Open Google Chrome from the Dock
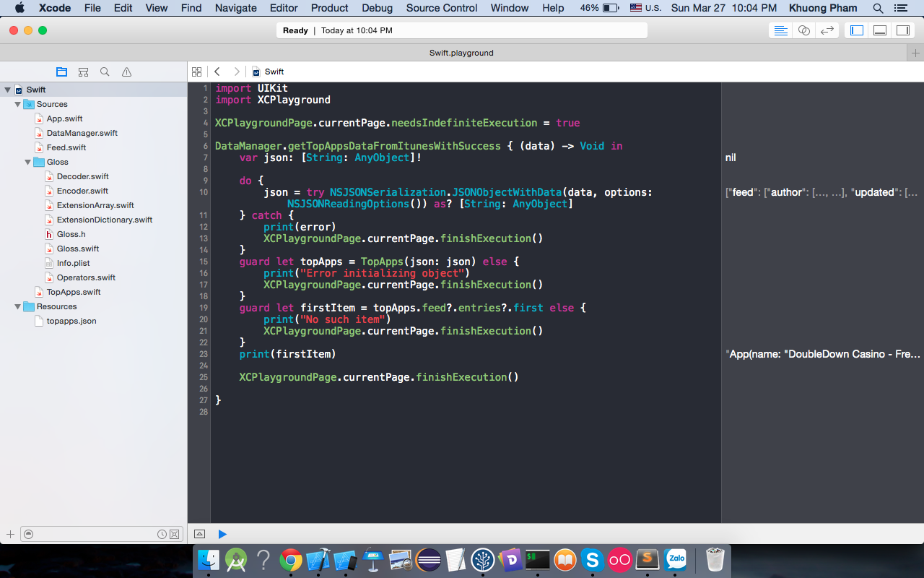 pos(291,560)
